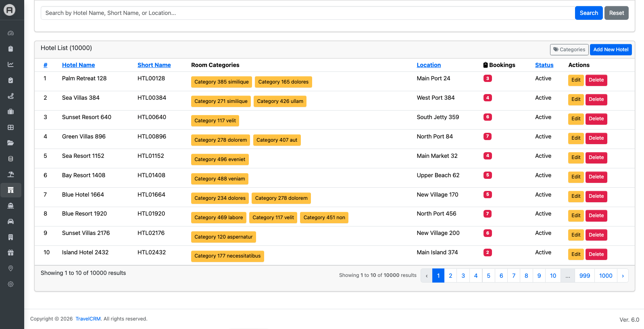Open the gift icon in sidebar
The width and height of the screenshot is (644, 329).
click(11, 253)
